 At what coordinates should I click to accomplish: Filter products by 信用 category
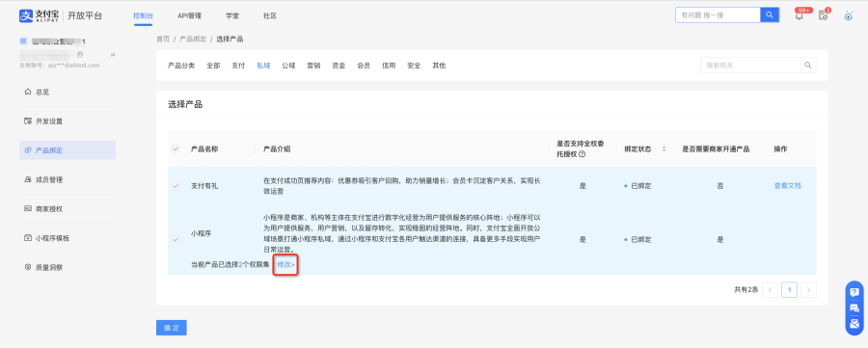point(389,66)
